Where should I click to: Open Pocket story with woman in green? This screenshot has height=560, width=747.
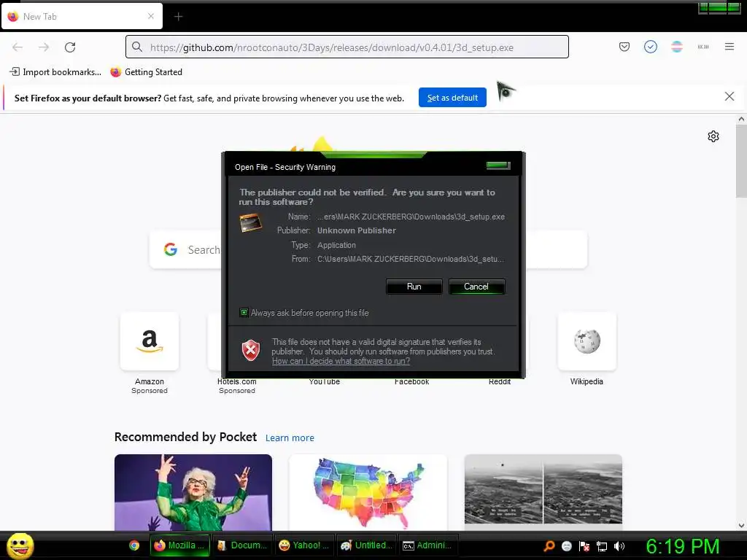click(x=193, y=492)
